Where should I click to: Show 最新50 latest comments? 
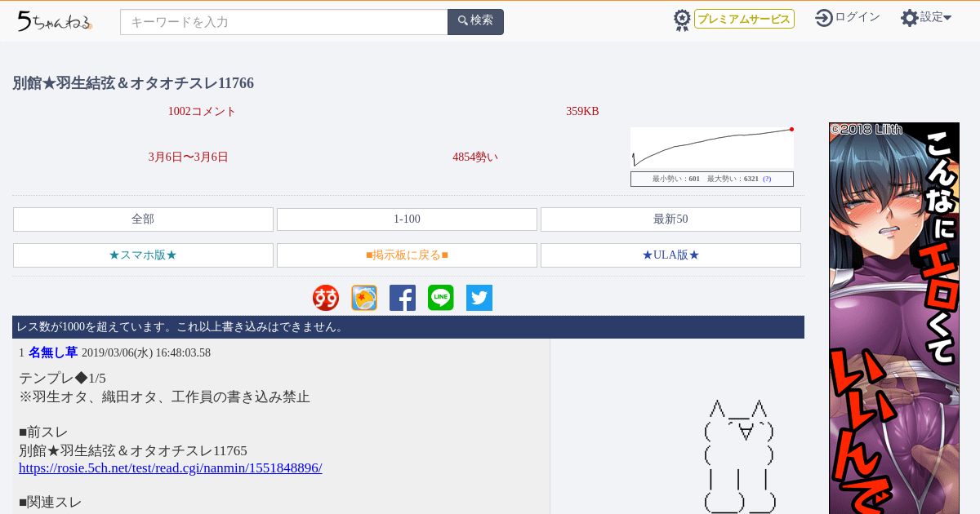pos(670,219)
